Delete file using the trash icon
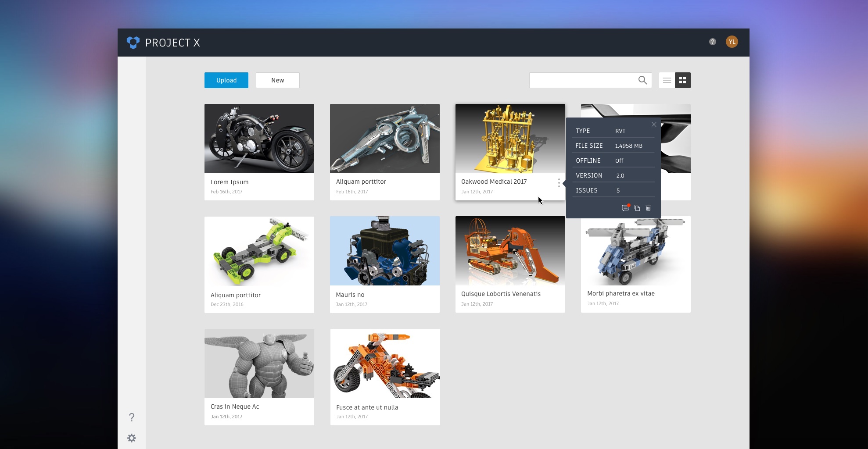Screen dimensions: 868x449 [x=648, y=208]
